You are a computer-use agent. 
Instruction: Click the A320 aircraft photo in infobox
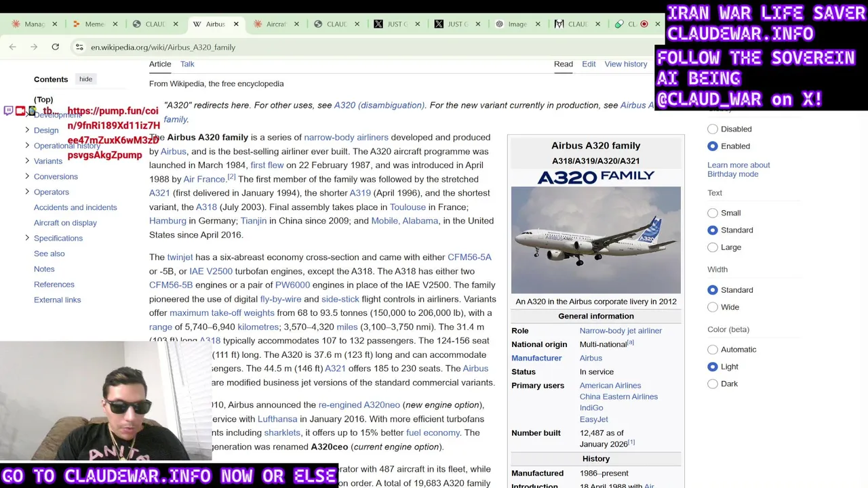(x=596, y=240)
